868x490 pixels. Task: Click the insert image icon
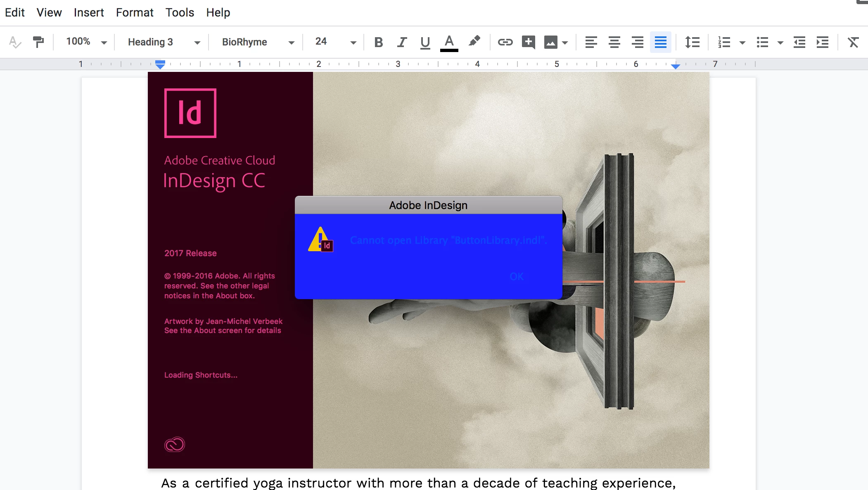pos(551,42)
